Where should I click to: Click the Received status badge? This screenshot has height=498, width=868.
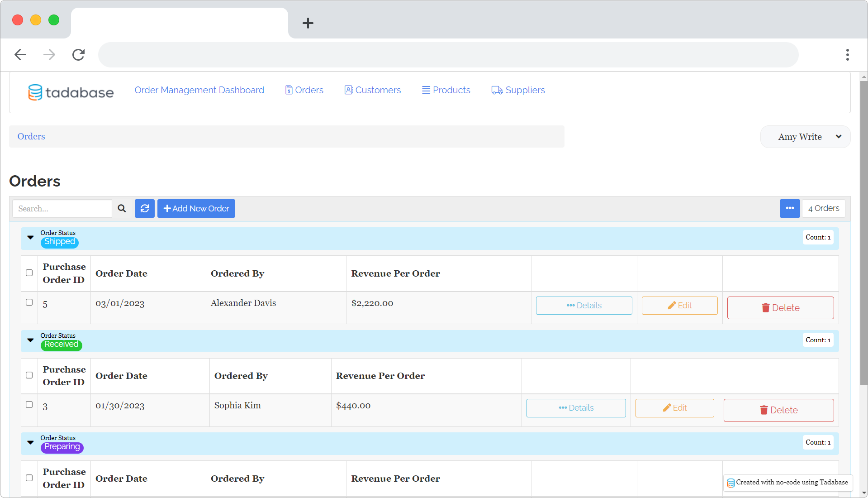coord(62,345)
